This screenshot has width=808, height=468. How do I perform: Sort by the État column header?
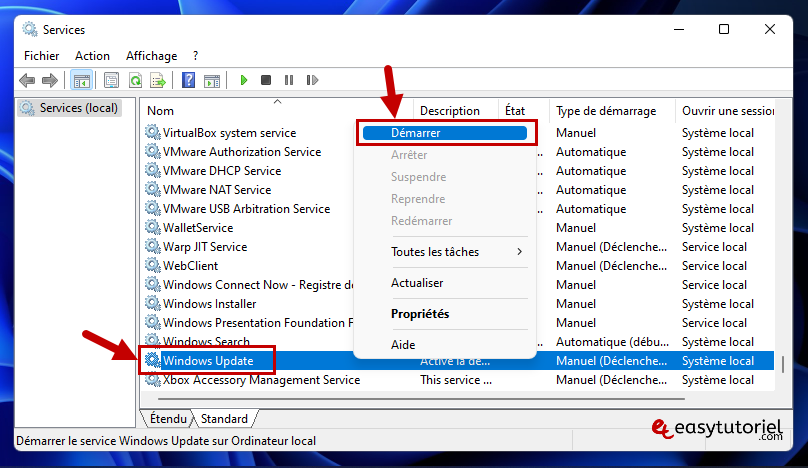coord(524,110)
